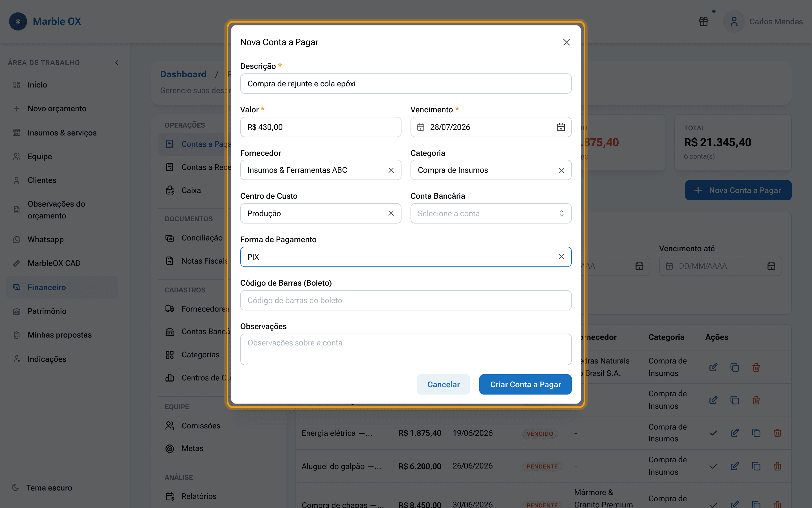This screenshot has height=508, width=812.
Task: Delete the bill from supplier Brasil S.A.
Action: pos(756,367)
